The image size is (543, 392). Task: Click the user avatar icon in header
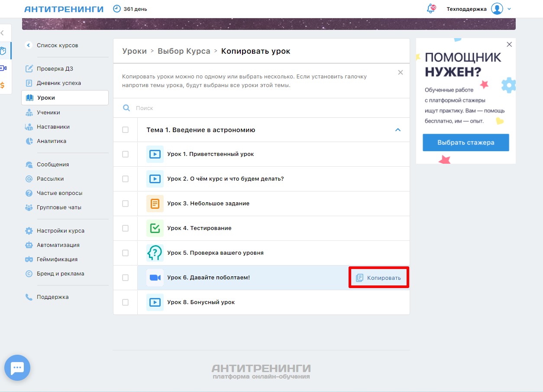(x=497, y=9)
